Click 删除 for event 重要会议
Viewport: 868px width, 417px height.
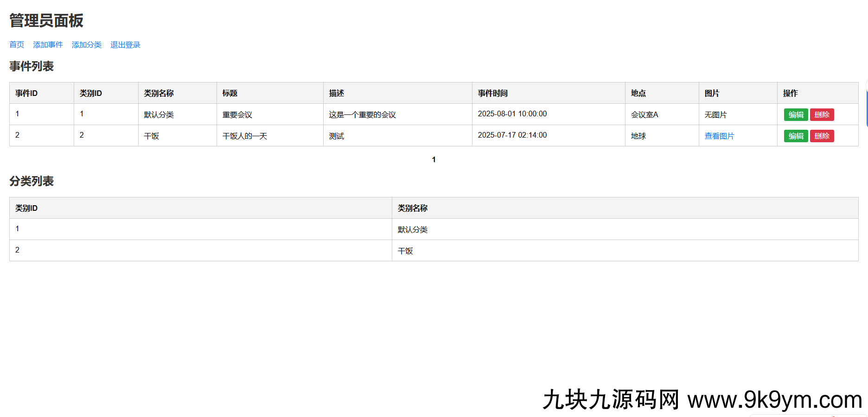point(822,114)
